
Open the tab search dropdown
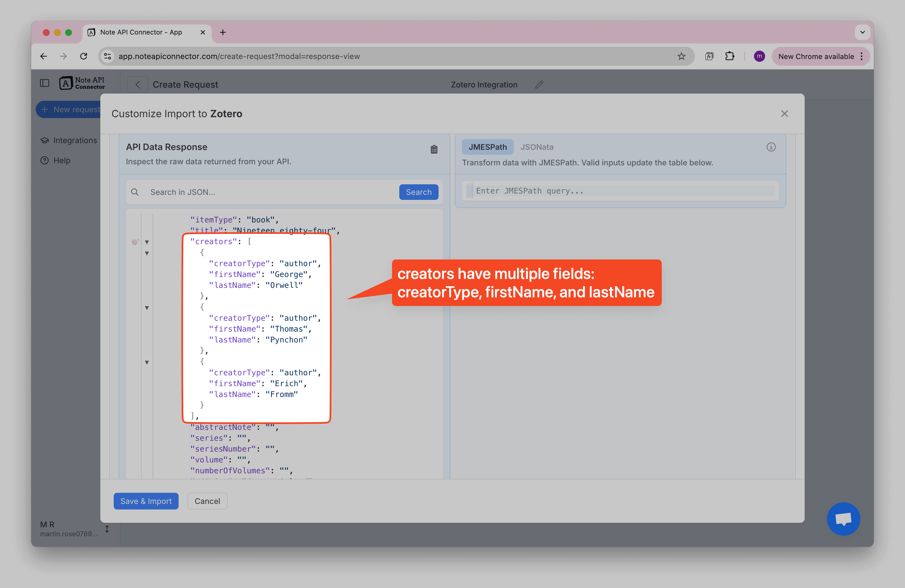[x=862, y=32]
